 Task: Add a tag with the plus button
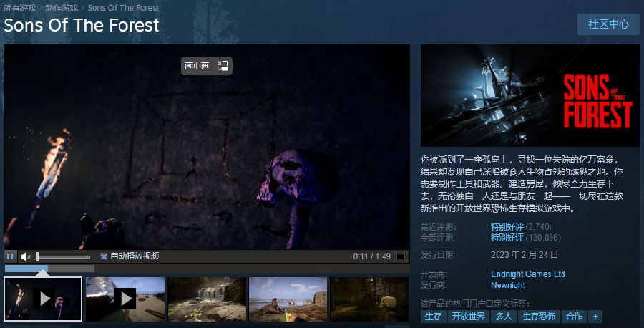tap(595, 316)
